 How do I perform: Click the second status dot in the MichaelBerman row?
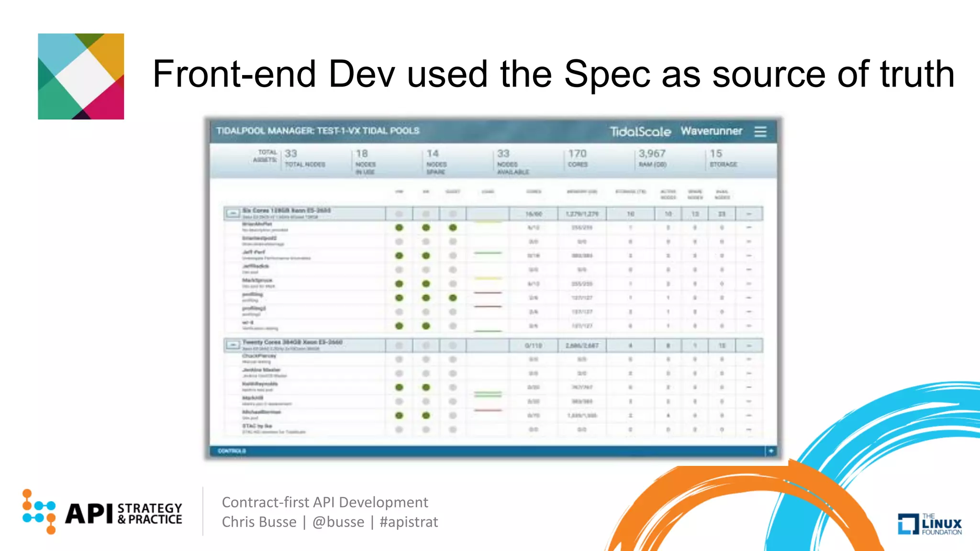pos(426,416)
